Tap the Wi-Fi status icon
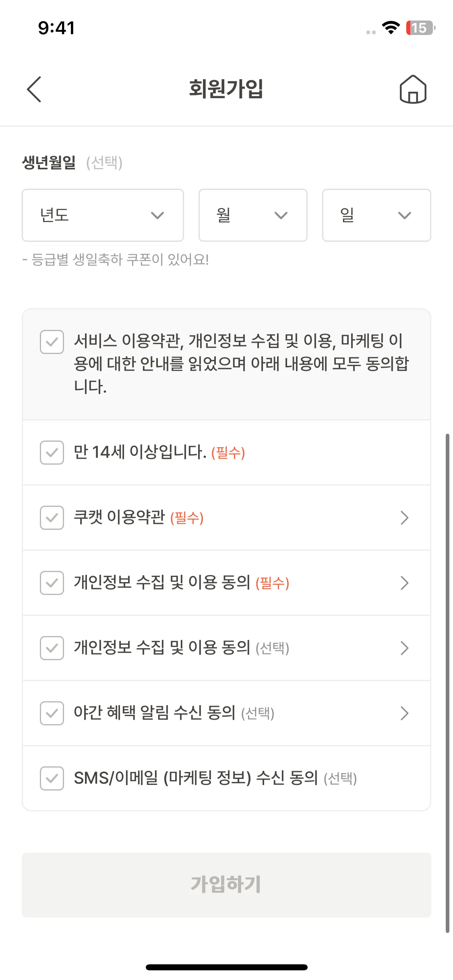 coord(391,27)
